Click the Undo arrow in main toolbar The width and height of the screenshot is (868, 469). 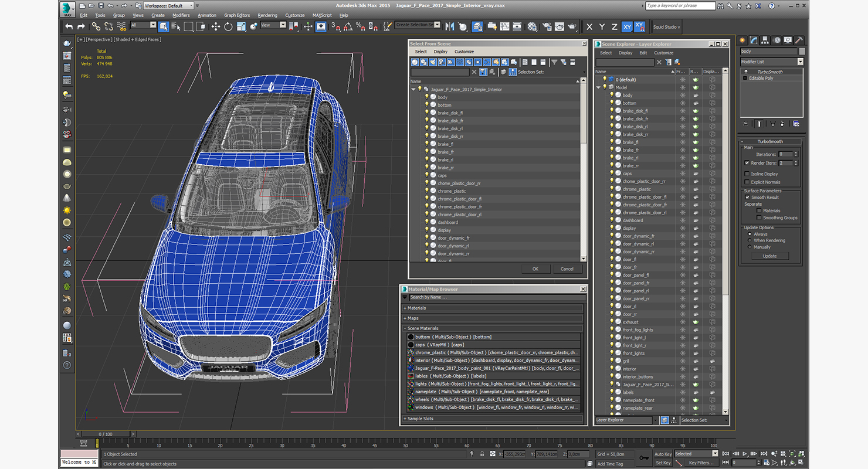click(x=69, y=26)
